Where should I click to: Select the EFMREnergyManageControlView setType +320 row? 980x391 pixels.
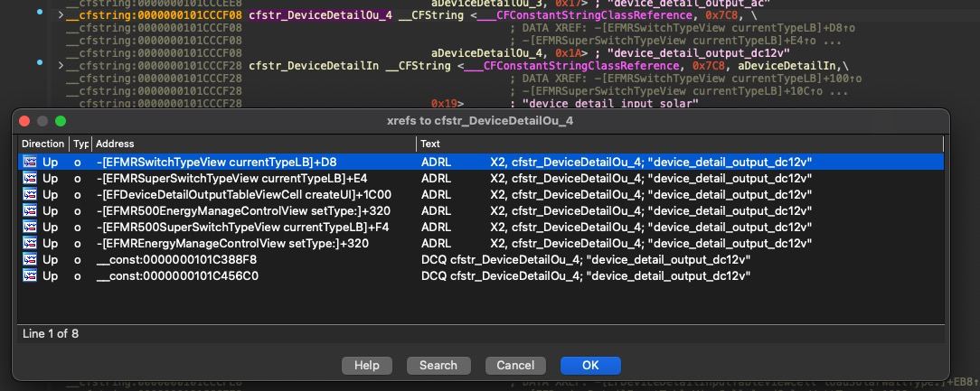[481, 243]
